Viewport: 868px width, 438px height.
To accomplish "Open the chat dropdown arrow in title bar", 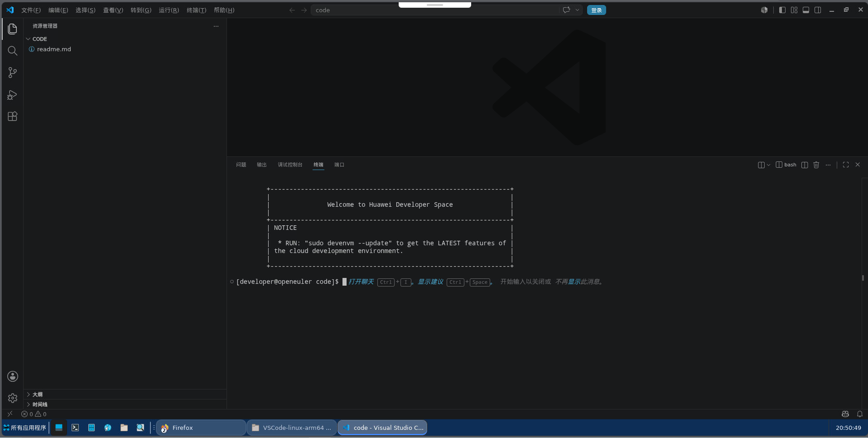I will 577,10.
